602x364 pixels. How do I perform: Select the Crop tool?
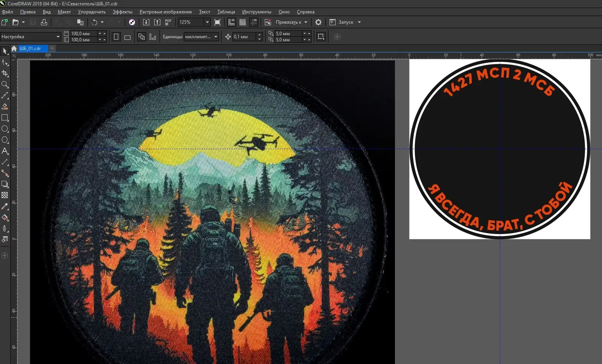pos(5,73)
